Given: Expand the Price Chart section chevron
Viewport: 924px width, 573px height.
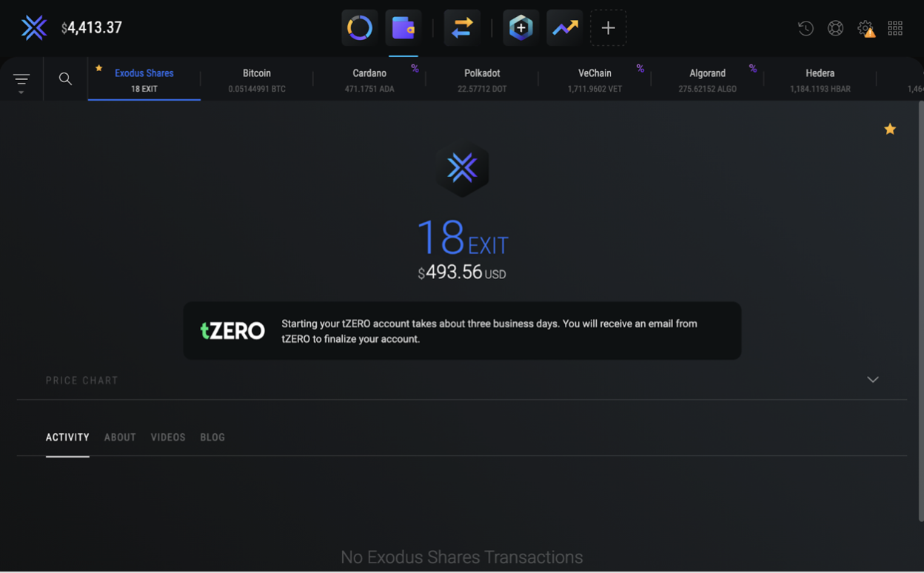Looking at the screenshot, I should 873,380.
